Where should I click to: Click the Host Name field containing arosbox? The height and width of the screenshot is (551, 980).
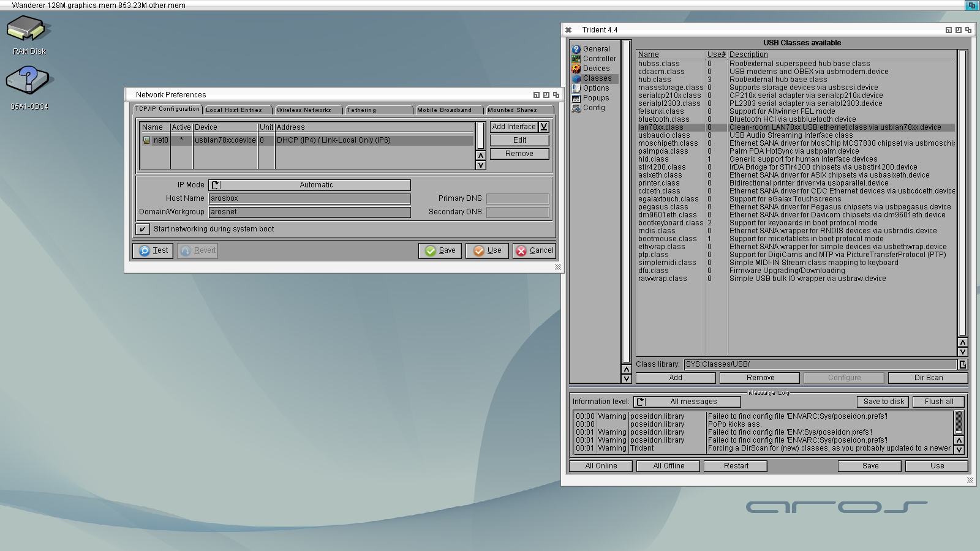pyautogui.click(x=309, y=198)
